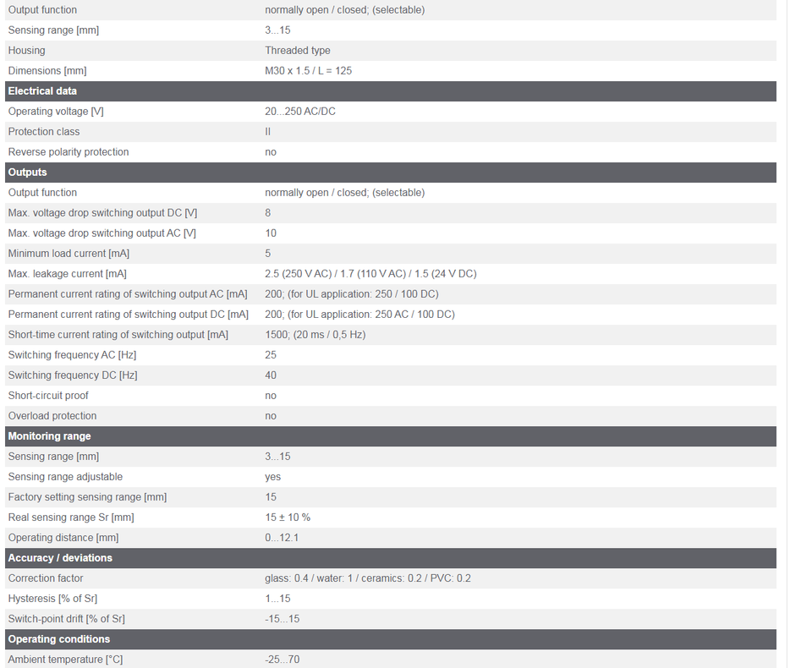Click the Switching frequency AC [Hz] label
Viewport: 812px width, 668px height.
click(x=73, y=355)
